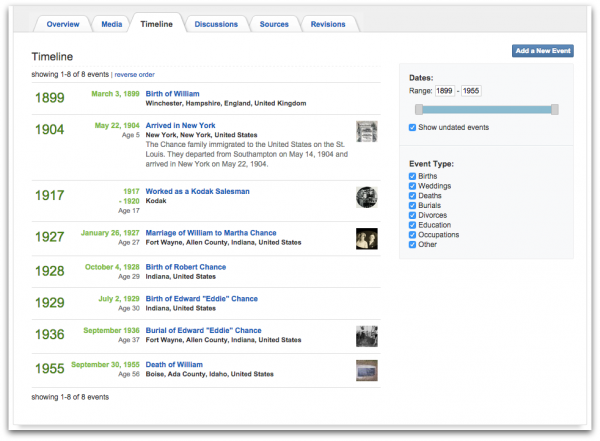The height and width of the screenshot is (441, 600).
Task: Switch to the Overview tab
Action: point(63,24)
